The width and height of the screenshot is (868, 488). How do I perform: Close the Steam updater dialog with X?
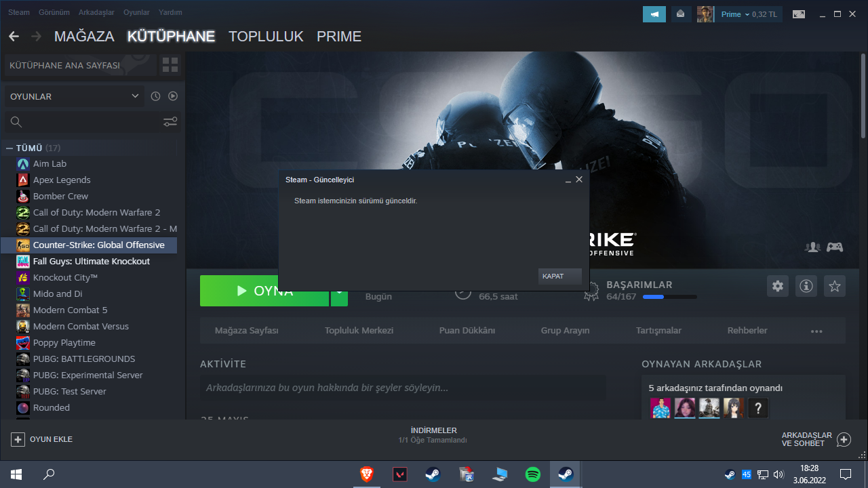tap(579, 180)
